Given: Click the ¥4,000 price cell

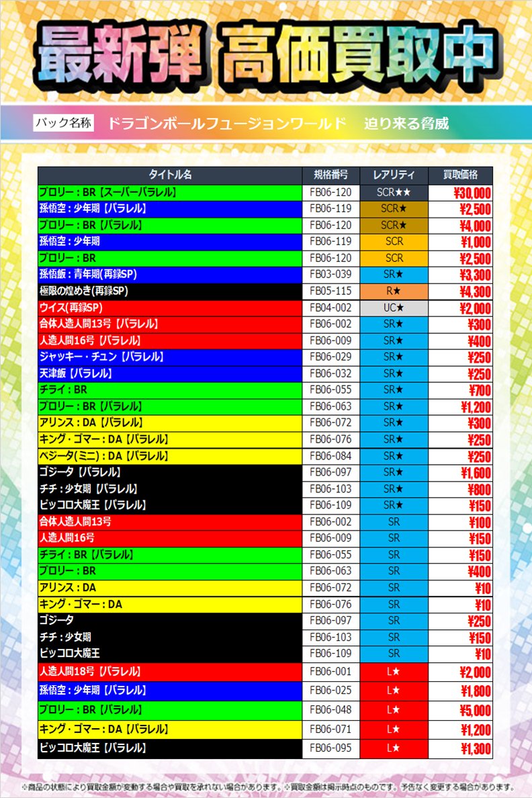Looking at the screenshot, I should pyautogui.click(x=460, y=226).
